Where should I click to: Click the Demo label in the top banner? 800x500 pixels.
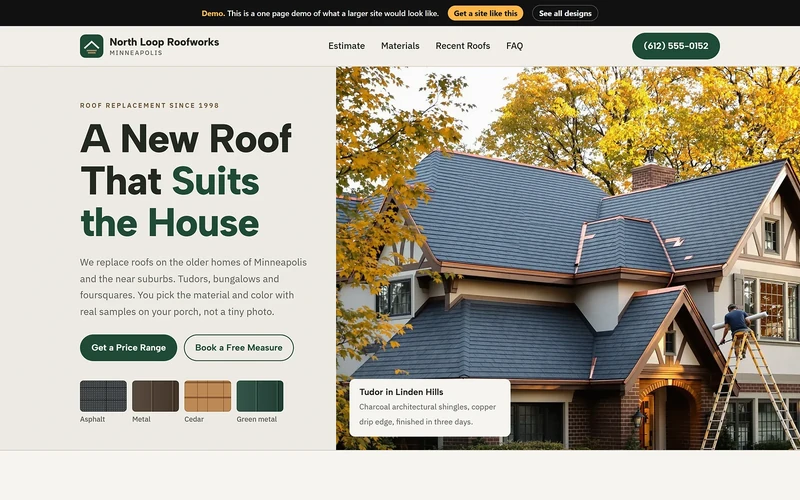click(x=213, y=13)
